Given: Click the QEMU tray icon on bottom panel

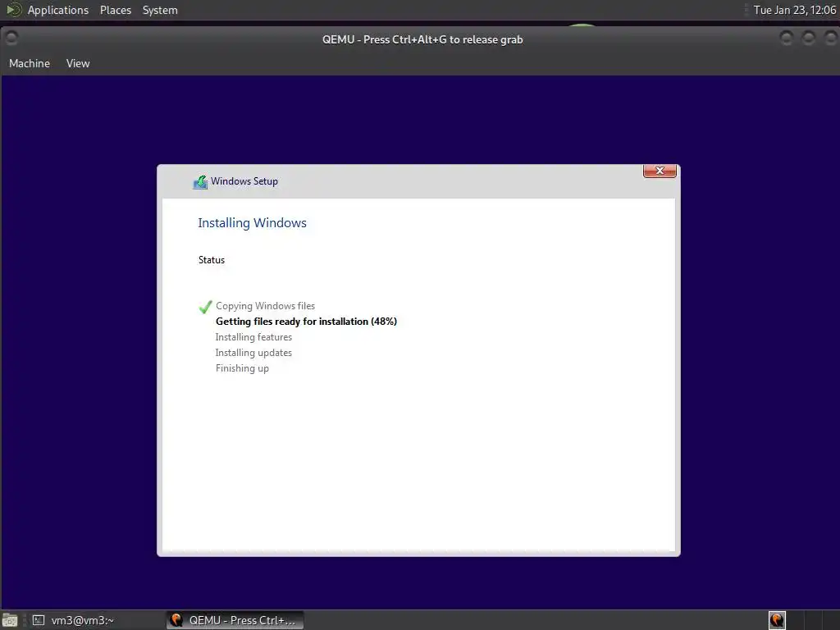Looking at the screenshot, I should 777,620.
